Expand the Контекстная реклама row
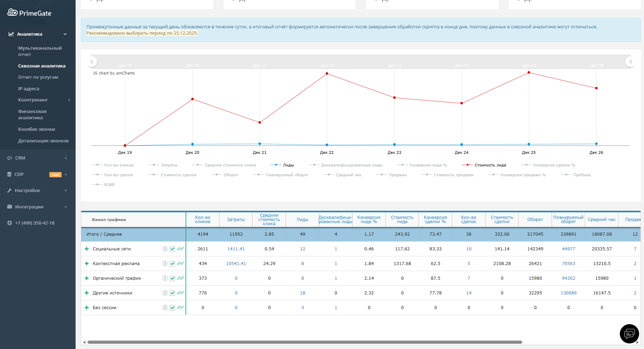 click(86, 264)
